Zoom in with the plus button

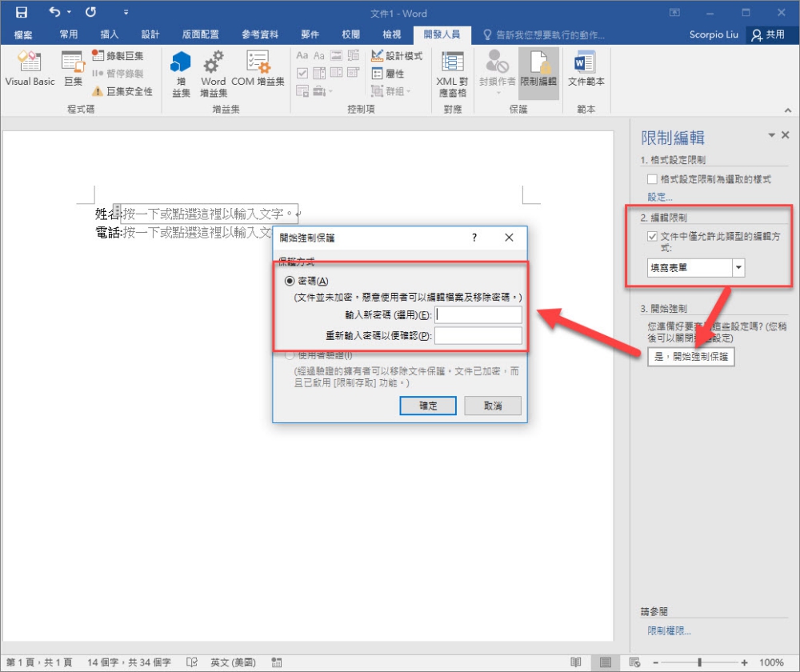click(x=744, y=662)
